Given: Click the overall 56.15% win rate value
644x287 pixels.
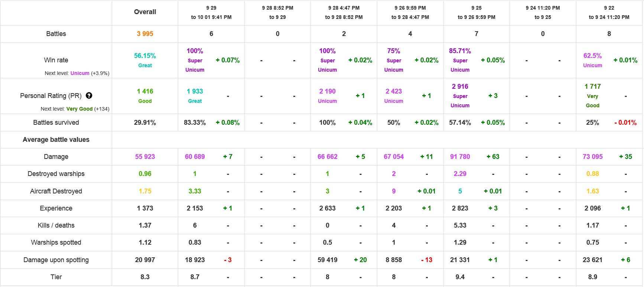Looking at the screenshot, I should tap(145, 56).
